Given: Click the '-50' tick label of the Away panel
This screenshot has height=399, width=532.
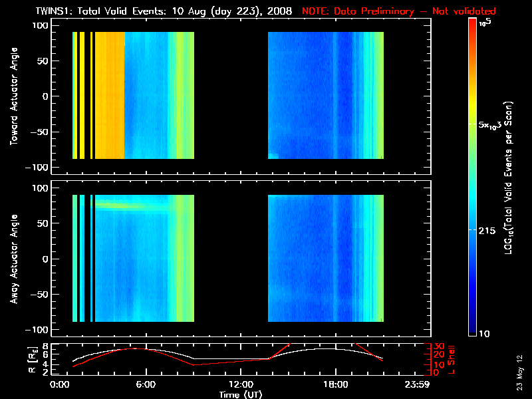Looking at the screenshot, I should pyautogui.click(x=39, y=295).
